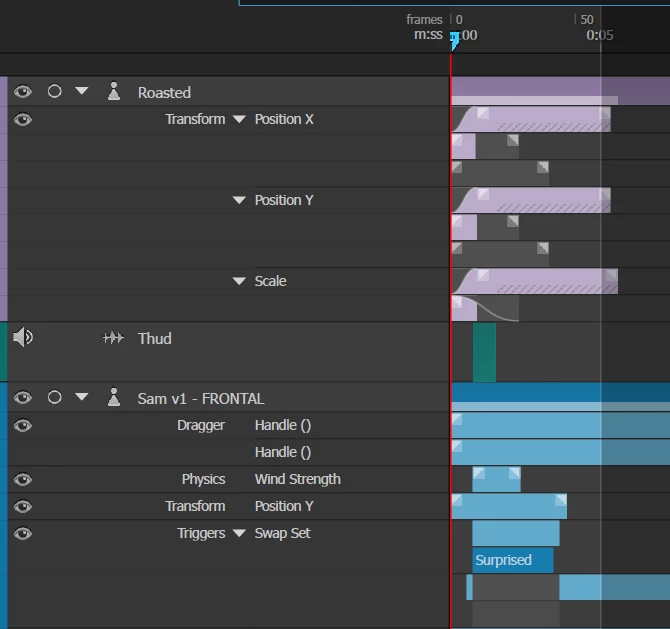The height and width of the screenshot is (629, 670).
Task: Toggle visibility of the Dragger behavior
Action: tap(23, 426)
